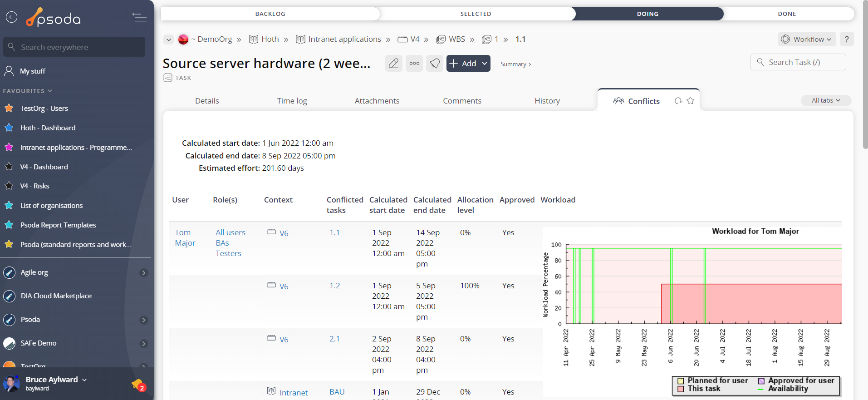Click the star beside V4 - Risks
The height and width of the screenshot is (400, 868).
pyautogui.click(x=9, y=186)
